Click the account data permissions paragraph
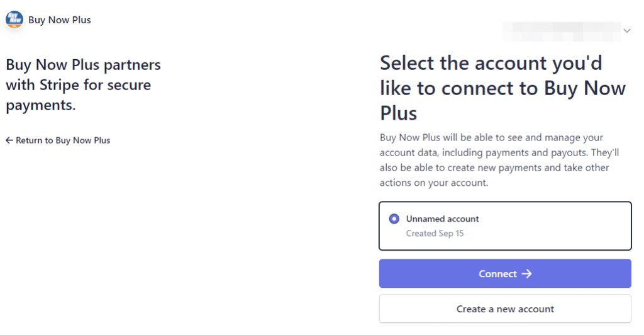644x335 pixels. coord(499,160)
